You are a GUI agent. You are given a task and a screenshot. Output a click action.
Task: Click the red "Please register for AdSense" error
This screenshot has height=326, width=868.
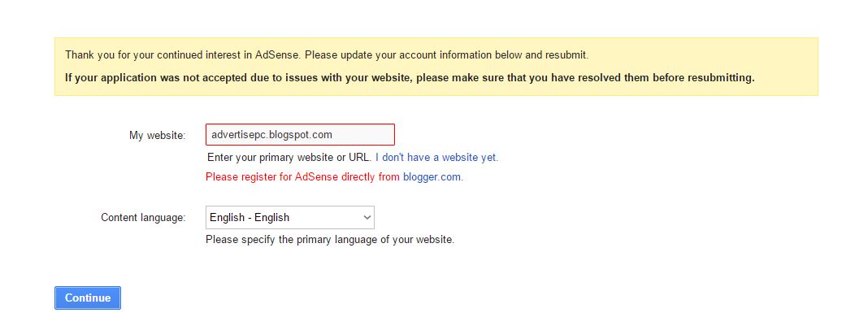coord(302,176)
